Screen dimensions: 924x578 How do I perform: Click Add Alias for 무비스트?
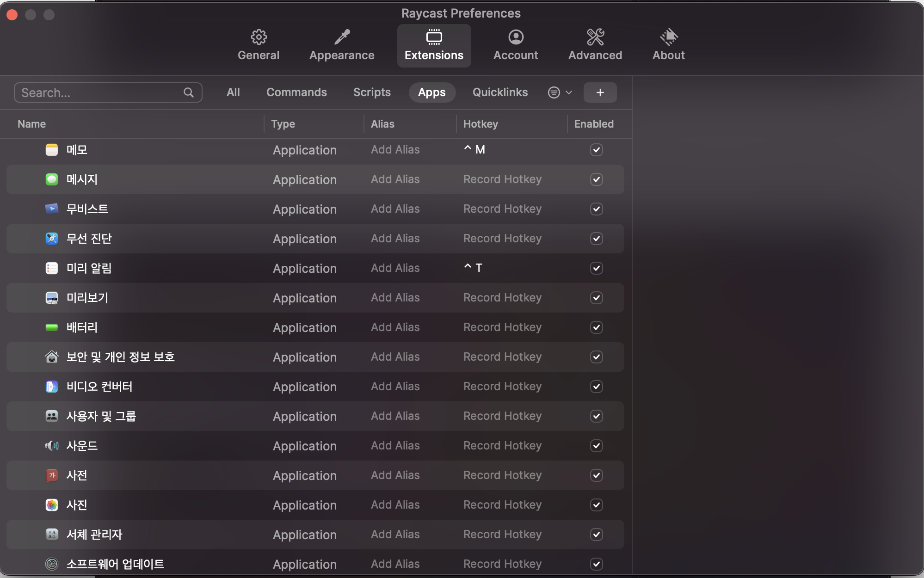click(395, 209)
